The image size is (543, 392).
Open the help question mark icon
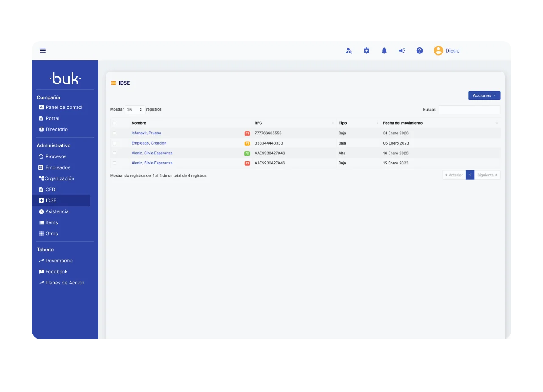(420, 50)
